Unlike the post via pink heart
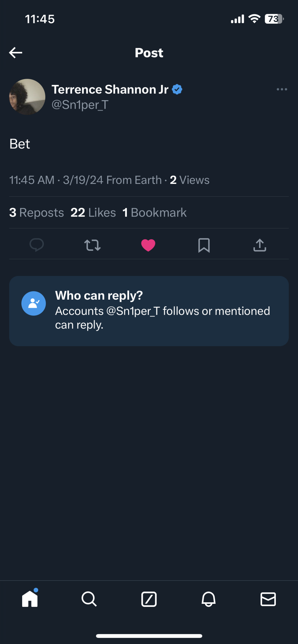Screen dimensions: 298x644 [148, 245]
